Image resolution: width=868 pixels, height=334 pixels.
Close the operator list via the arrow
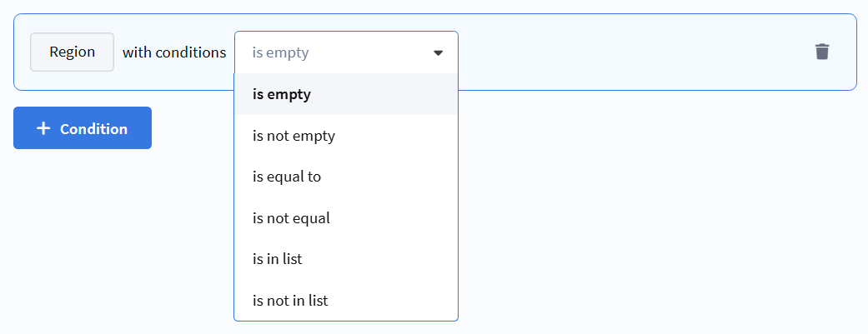[x=439, y=52]
